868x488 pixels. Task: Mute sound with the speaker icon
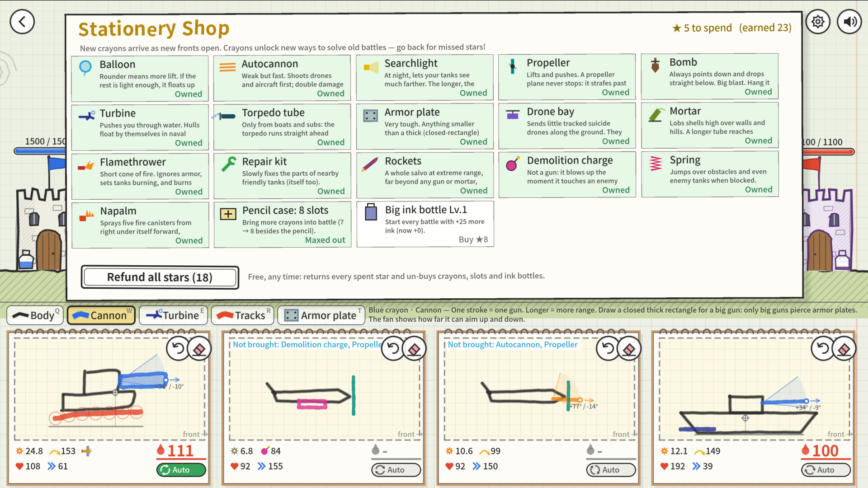coord(849,22)
